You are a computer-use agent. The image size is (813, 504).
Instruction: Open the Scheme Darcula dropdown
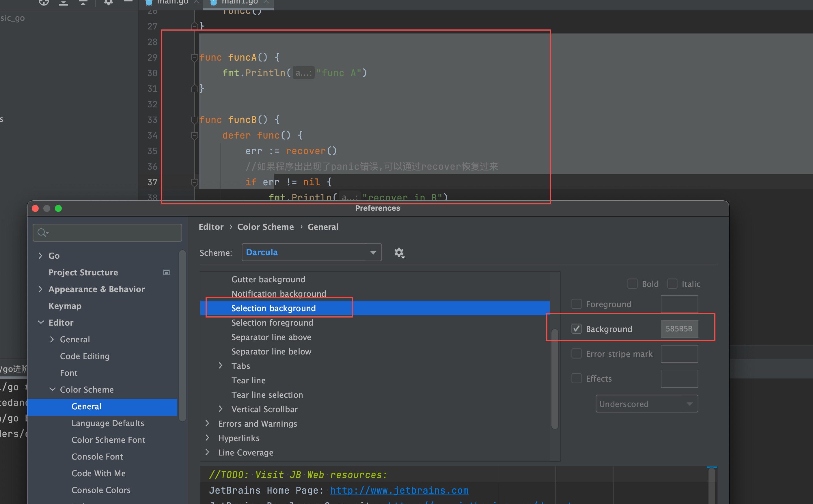click(311, 252)
